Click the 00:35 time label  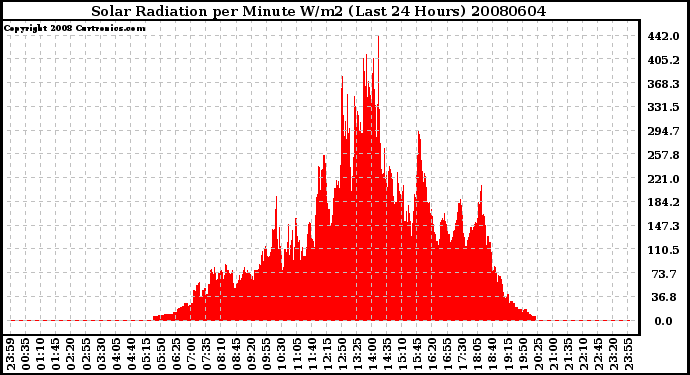click(x=26, y=354)
